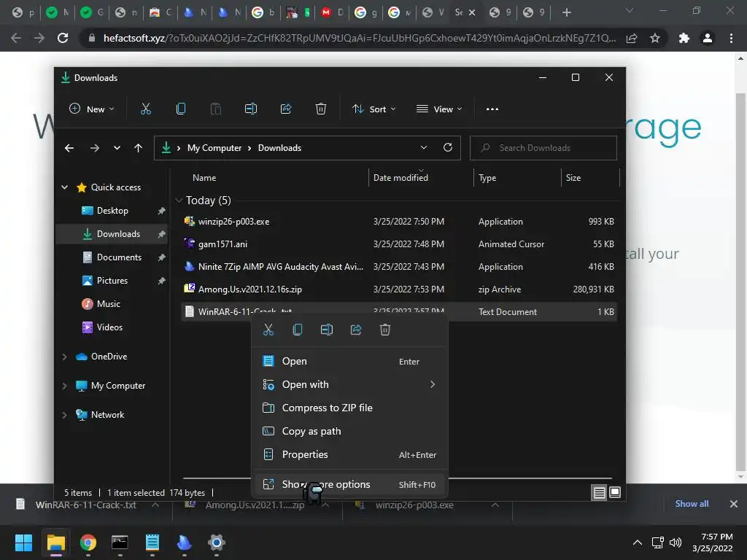Select the gam1571.ani file
Viewport: 747px width, 560px height.
(399, 244)
